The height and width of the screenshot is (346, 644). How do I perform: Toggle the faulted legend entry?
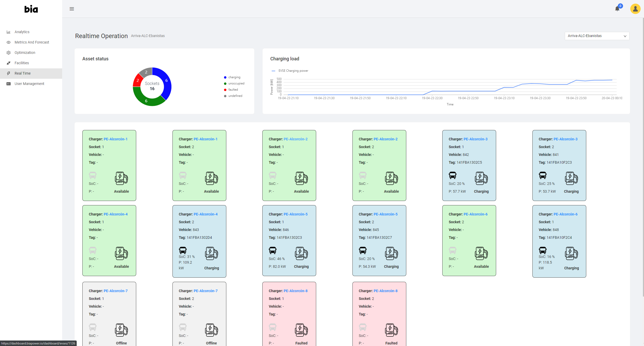(233, 90)
